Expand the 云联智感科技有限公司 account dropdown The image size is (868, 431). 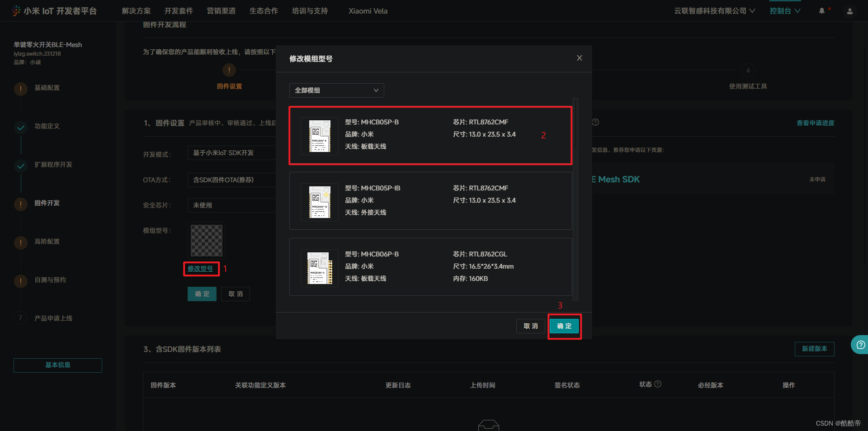pyautogui.click(x=714, y=11)
